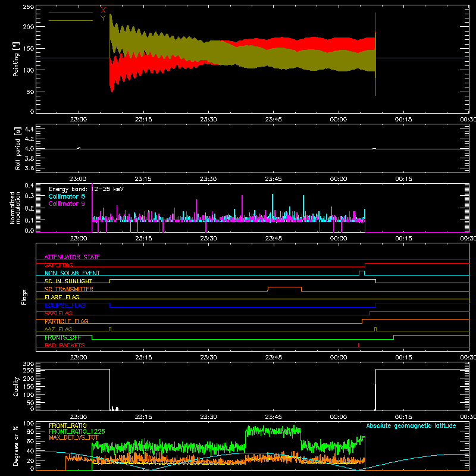The width and height of the screenshot is (476, 476).
Task: Click 23:15 time label under Flags plot
Action: pyautogui.click(x=143, y=358)
